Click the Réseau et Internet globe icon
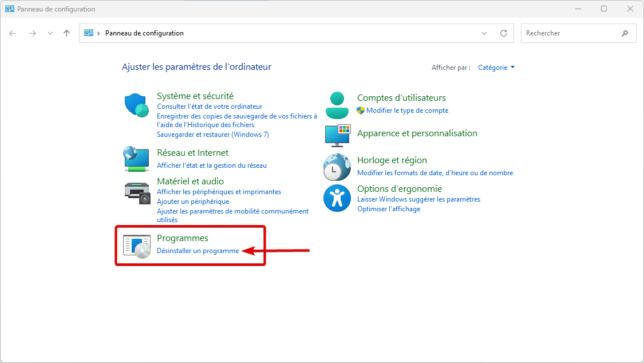The height and width of the screenshot is (363, 644). coord(136,159)
